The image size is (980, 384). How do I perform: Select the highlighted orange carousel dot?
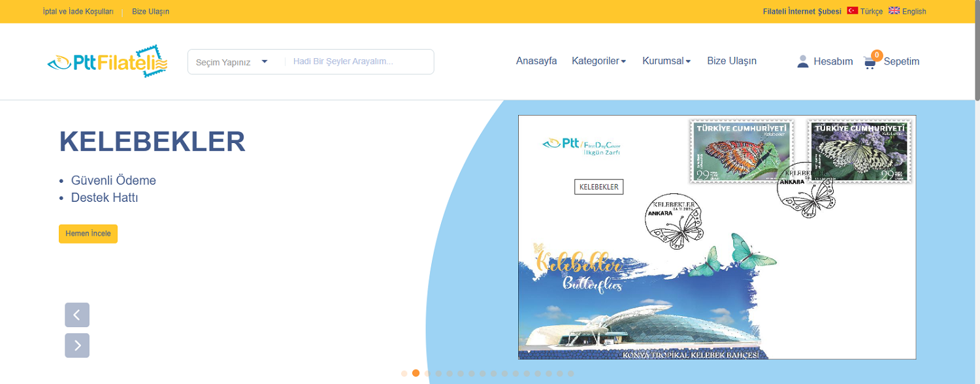[x=416, y=374]
